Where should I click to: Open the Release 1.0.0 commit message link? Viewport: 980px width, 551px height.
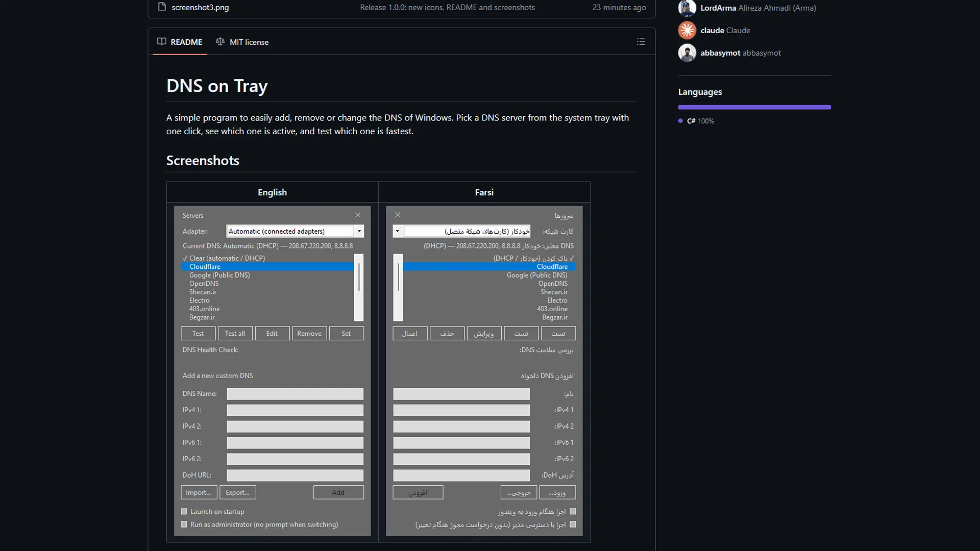pos(447,7)
